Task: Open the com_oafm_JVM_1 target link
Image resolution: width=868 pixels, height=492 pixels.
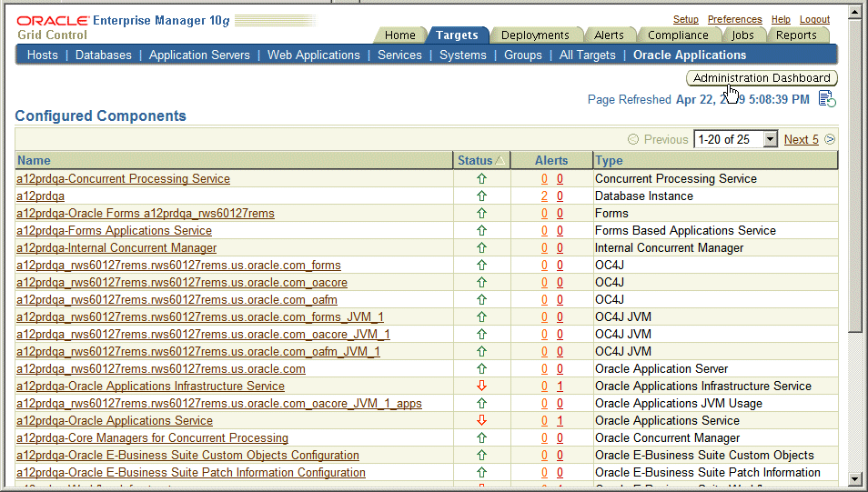Action: coord(198,351)
